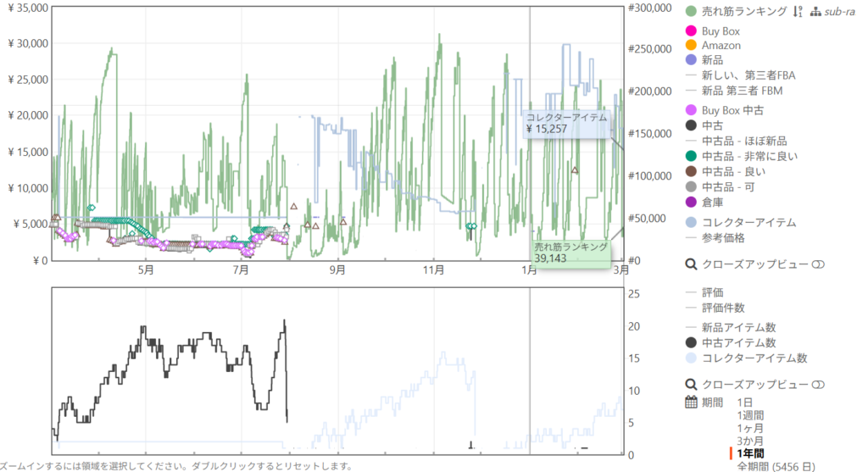
Task: Click the magnifier icon beside upper クローズアップビュー
Action: point(691,264)
